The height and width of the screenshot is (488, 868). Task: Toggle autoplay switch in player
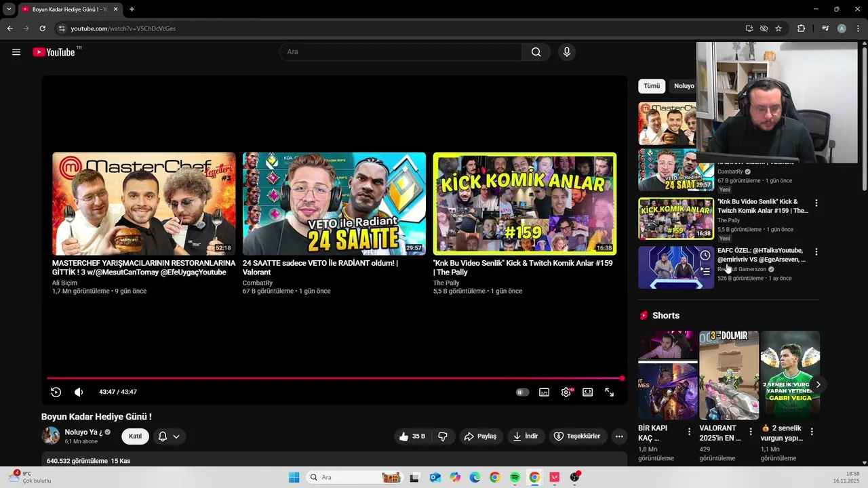point(522,392)
